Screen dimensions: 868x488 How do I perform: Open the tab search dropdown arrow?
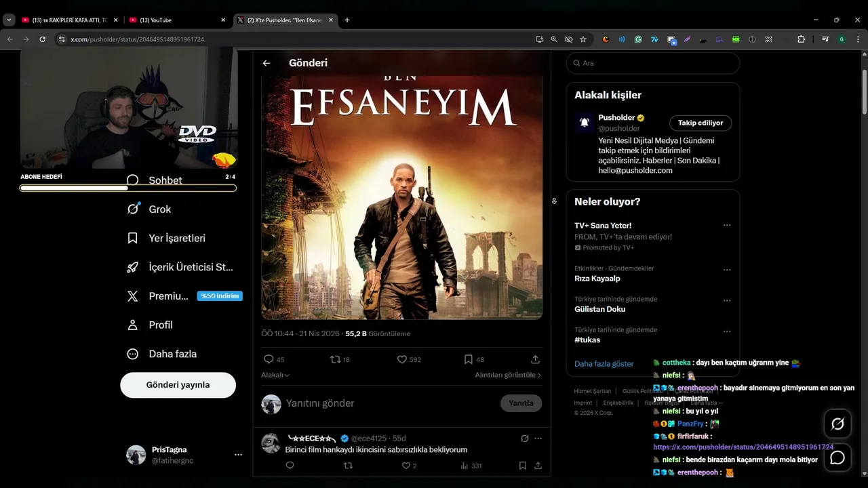pos(9,20)
